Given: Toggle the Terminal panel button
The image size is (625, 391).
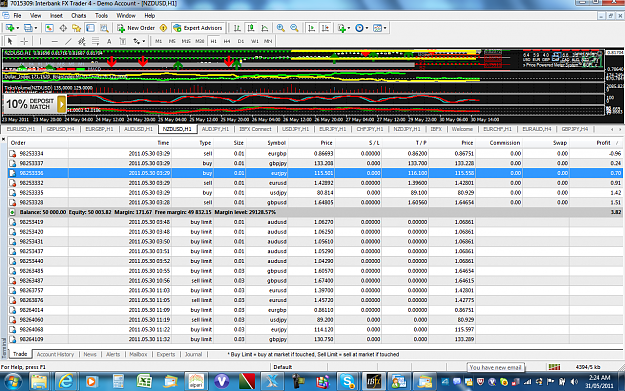Looking at the screenshot, I should (x=90, y=28).
